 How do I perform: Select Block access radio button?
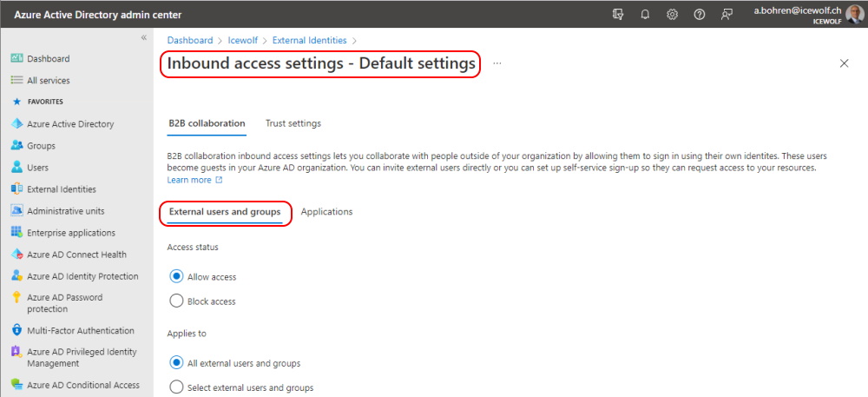coord(176,301)
